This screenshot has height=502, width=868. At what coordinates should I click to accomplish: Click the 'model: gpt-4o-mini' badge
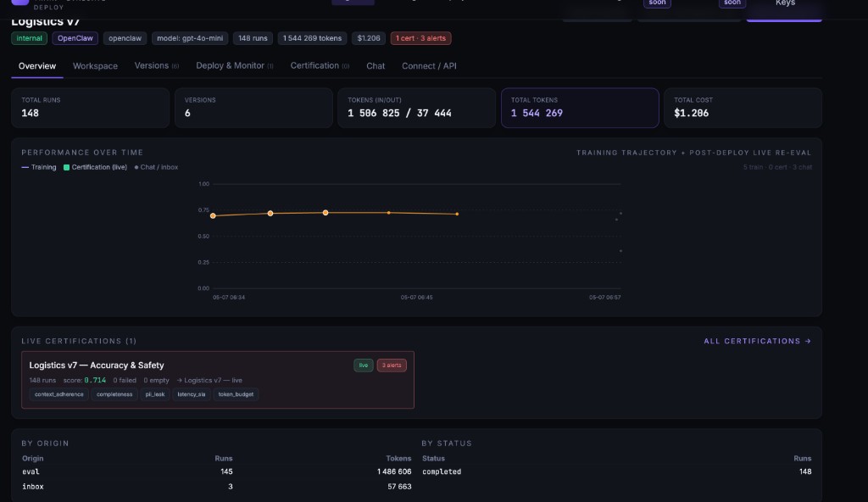pos(190,38)
